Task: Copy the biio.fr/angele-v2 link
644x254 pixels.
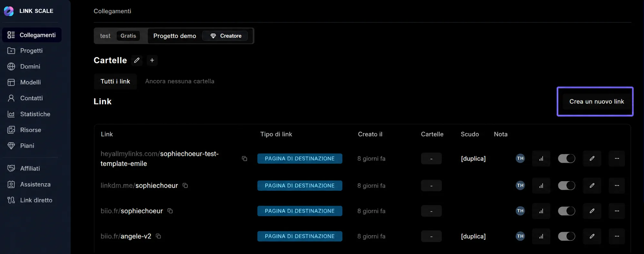Action: click(x=158, y=236)
